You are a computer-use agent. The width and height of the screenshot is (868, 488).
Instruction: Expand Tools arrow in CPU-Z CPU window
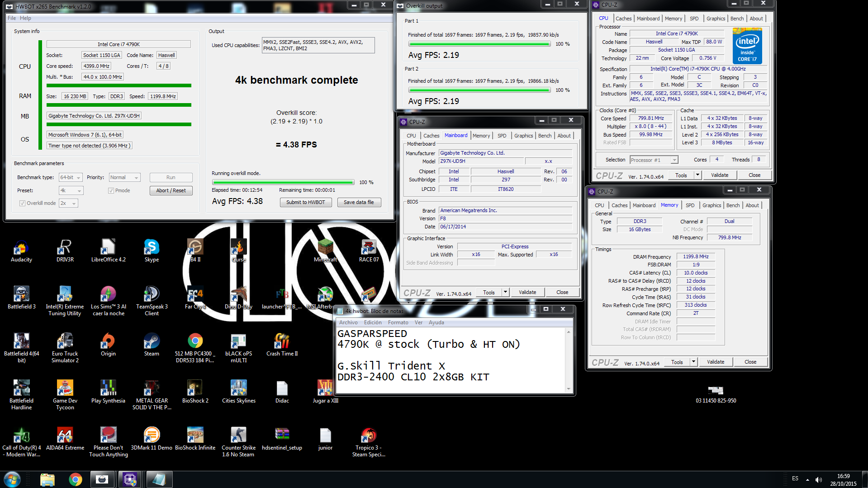(x=697, y=175)
